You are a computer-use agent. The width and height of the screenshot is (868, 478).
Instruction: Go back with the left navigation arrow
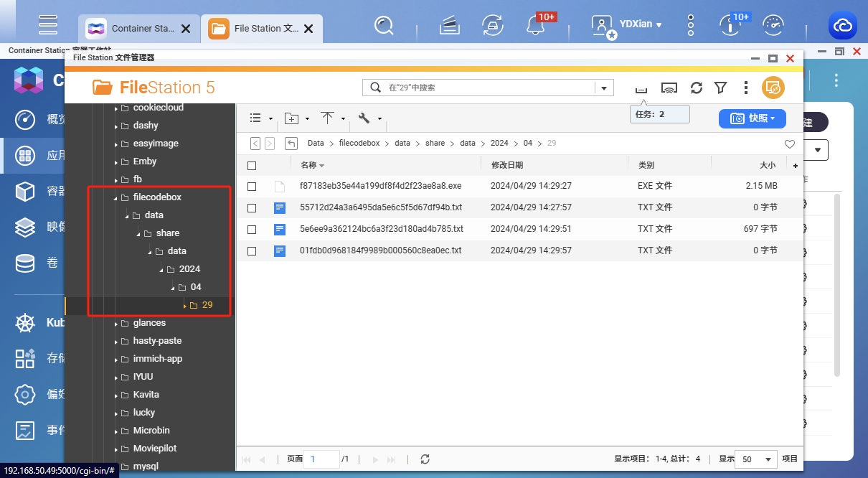(x=255, y=144)
